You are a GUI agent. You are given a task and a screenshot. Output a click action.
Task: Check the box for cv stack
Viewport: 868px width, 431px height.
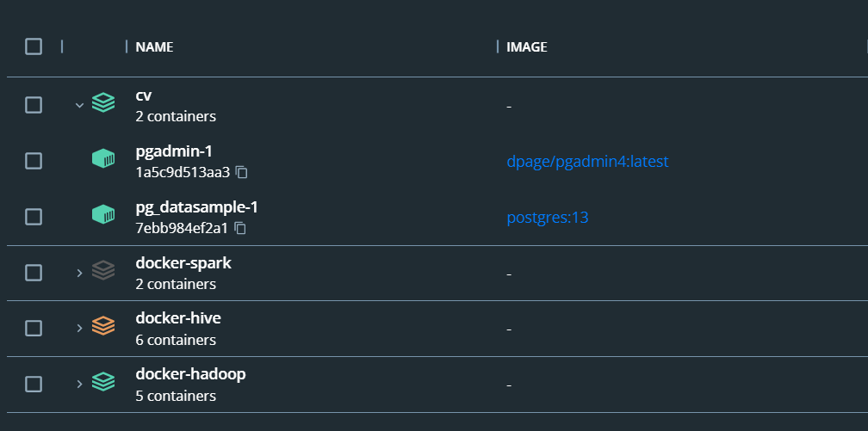(34, 105)
